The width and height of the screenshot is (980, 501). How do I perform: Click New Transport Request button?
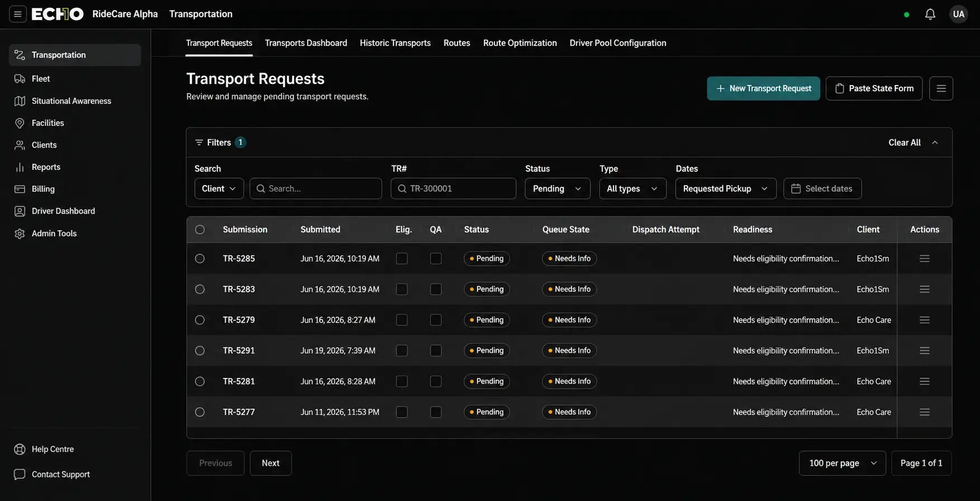pyautogui.click(x=763, y=88)
